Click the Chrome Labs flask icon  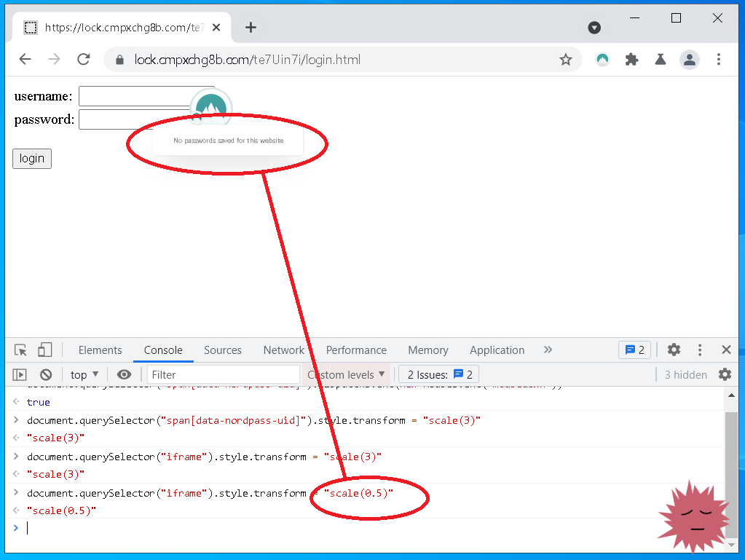tap(661, 60)
